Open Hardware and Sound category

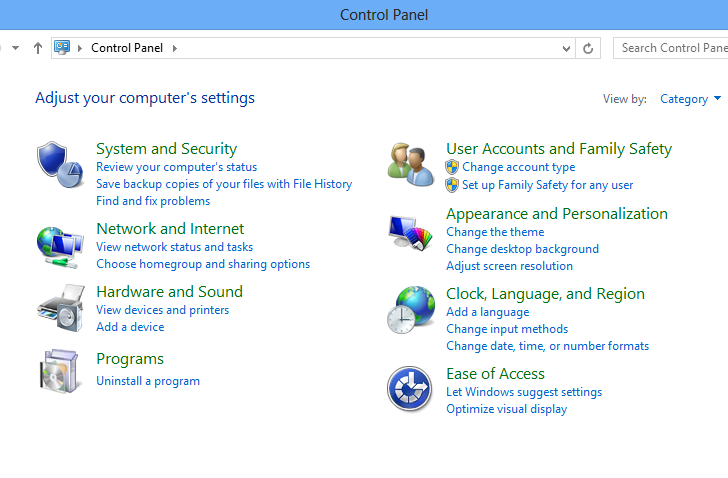point(169,291)
